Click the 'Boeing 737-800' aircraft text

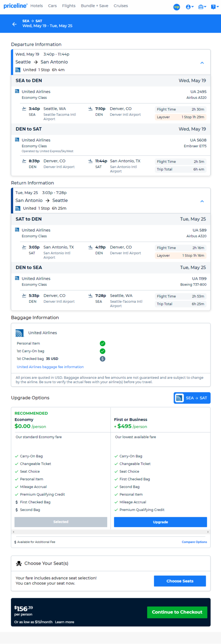click(x=193, y=285)
